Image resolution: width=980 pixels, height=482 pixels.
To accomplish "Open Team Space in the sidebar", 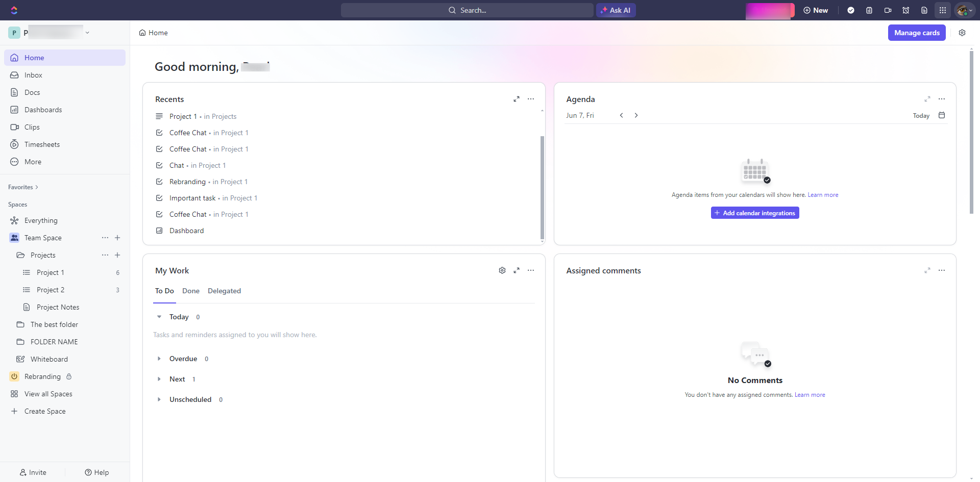I will click(x=43, y=238).
